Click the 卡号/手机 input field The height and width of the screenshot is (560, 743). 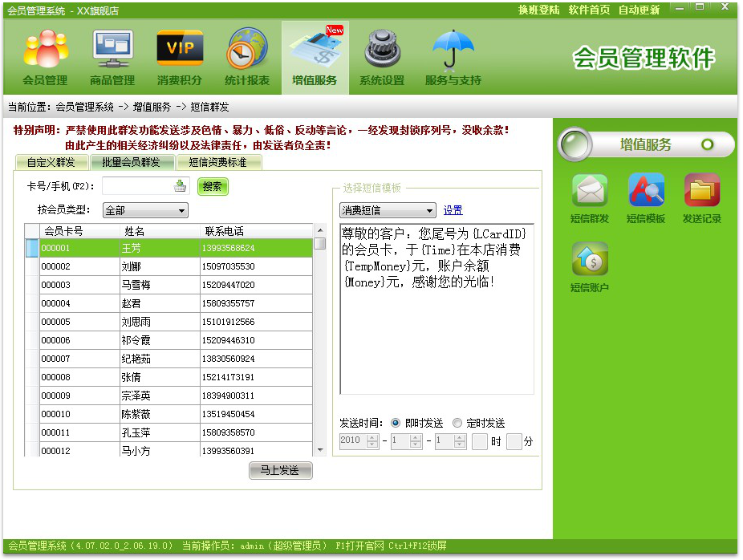(x=137, y=186)
